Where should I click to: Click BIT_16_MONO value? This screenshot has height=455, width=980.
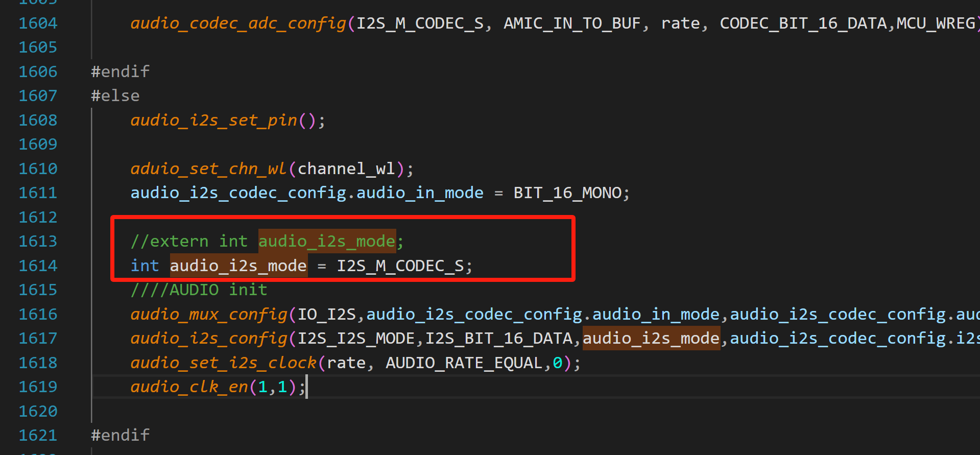567,193
